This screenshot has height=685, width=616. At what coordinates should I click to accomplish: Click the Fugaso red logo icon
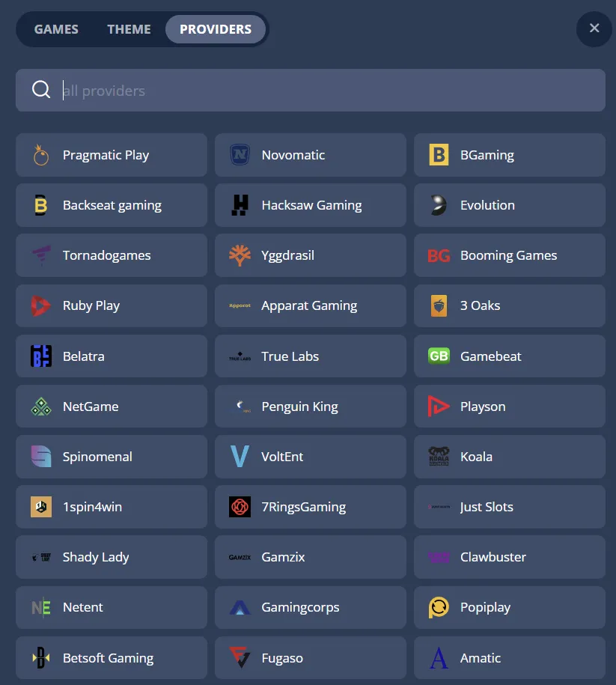[x=240, y=657]
